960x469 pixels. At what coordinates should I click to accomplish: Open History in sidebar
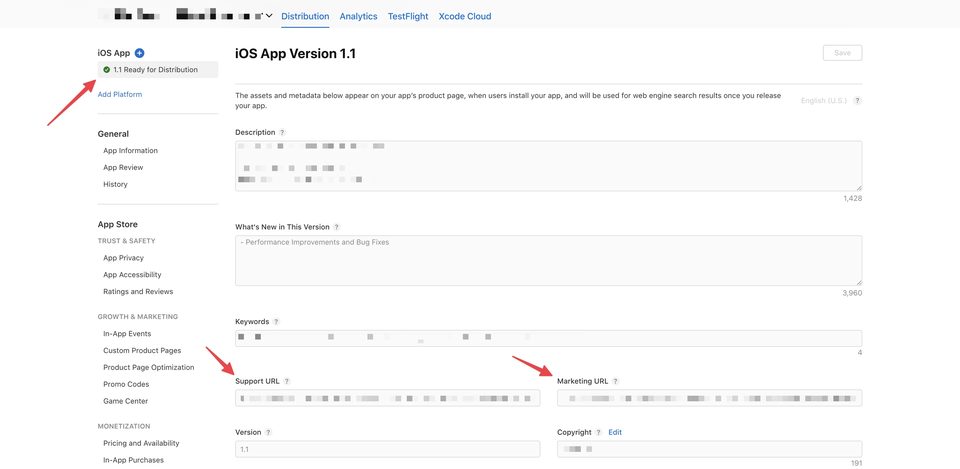[x=115, y=184]
